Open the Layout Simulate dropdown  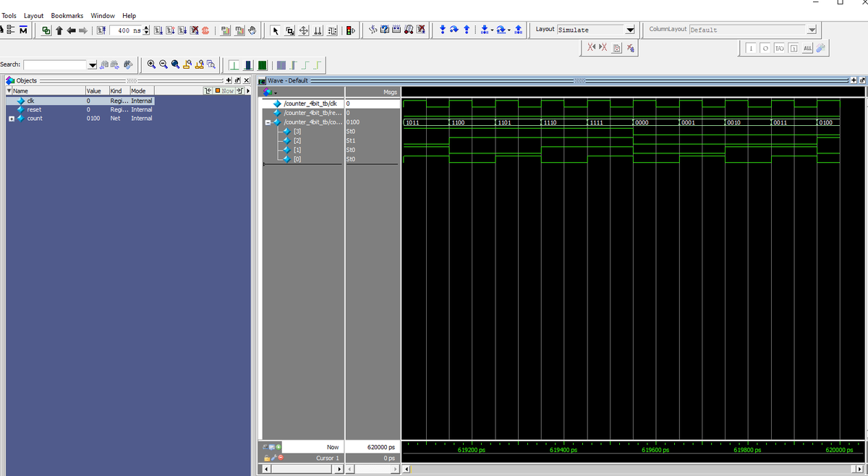[x=629, y=30]
